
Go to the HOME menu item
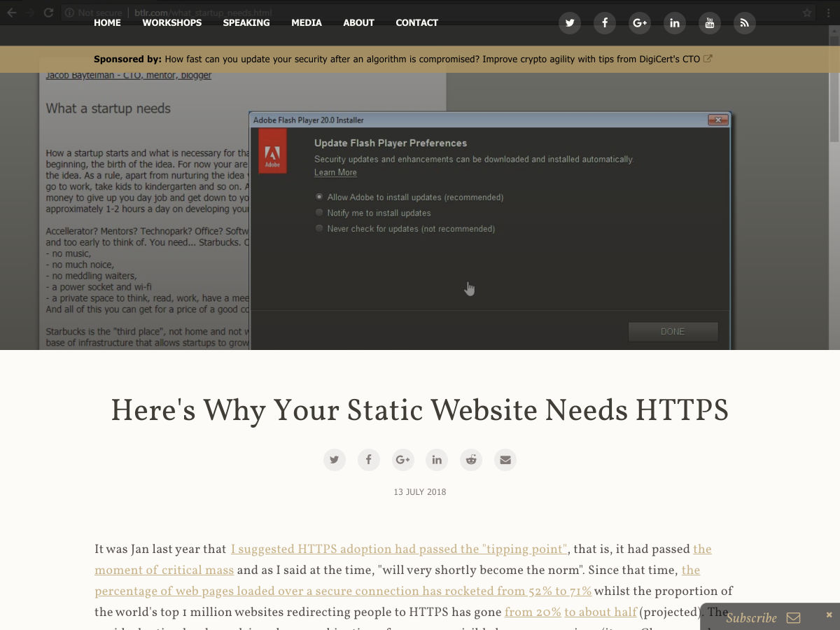(107, 22)
